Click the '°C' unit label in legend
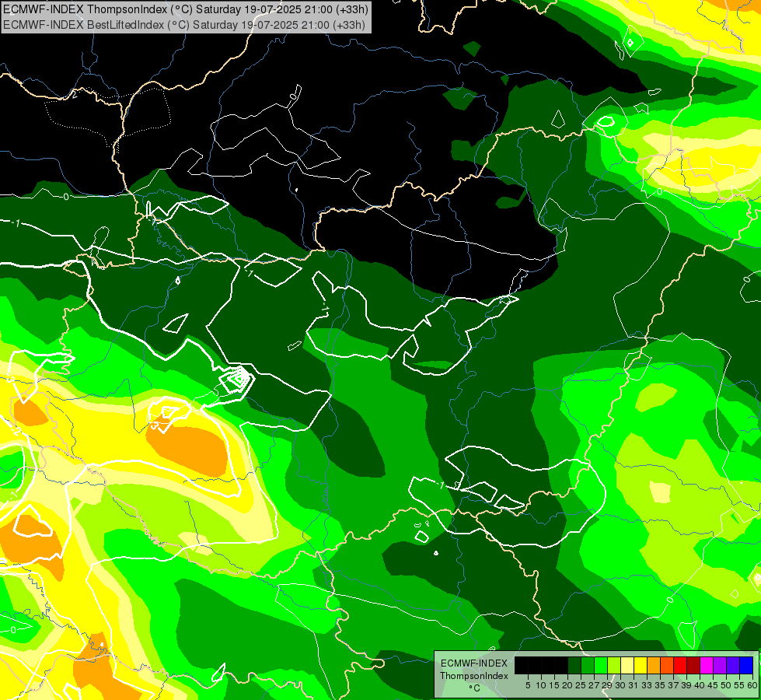Image resolution: width=761 pixels, height=700 pixels. 475,688
